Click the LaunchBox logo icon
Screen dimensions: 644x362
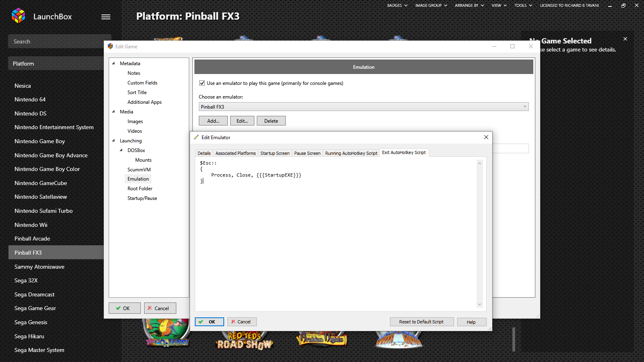click(18, 16)
